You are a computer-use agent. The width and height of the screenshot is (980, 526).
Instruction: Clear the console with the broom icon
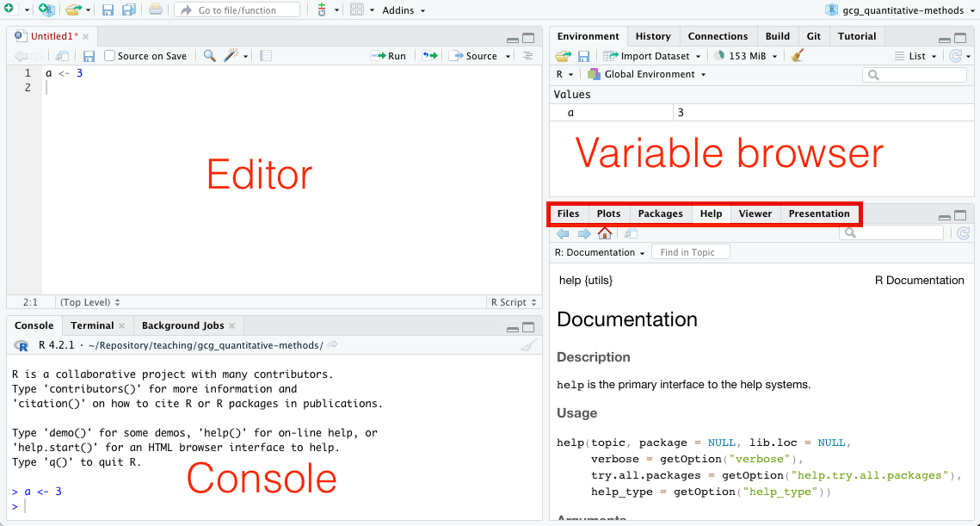528,345
